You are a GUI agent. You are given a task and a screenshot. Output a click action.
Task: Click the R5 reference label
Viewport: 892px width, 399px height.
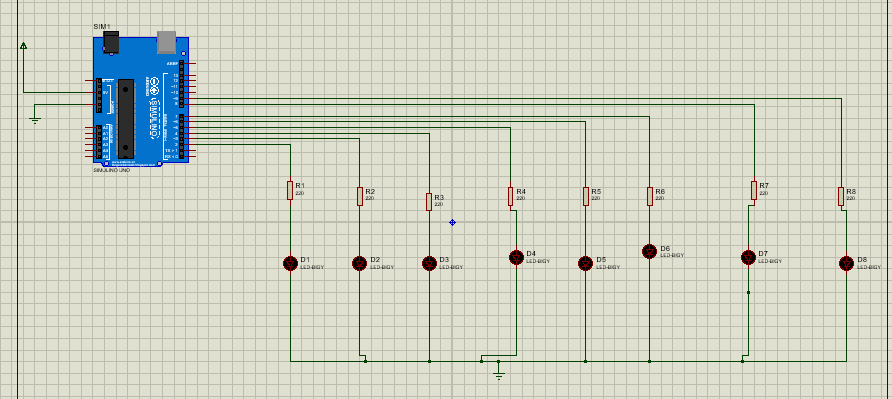(x=596, y=192)
